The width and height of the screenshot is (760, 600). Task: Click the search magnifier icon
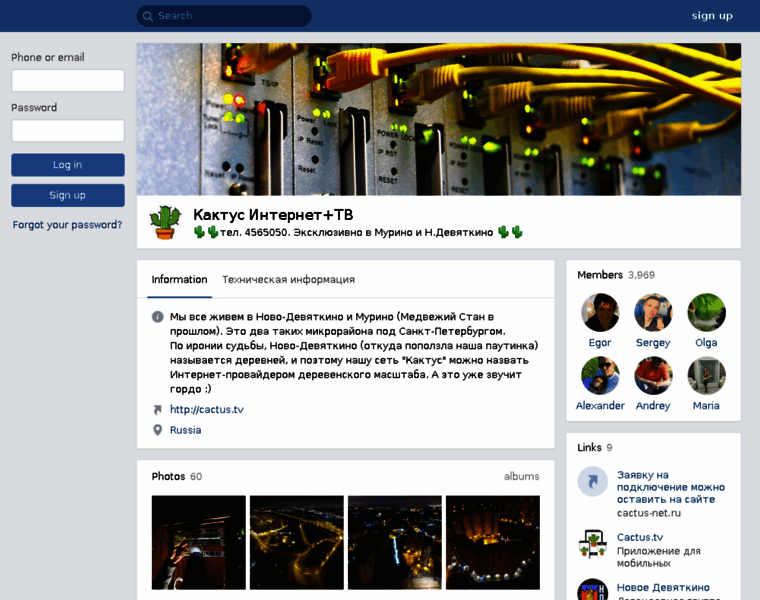click(x=147, y=16)
